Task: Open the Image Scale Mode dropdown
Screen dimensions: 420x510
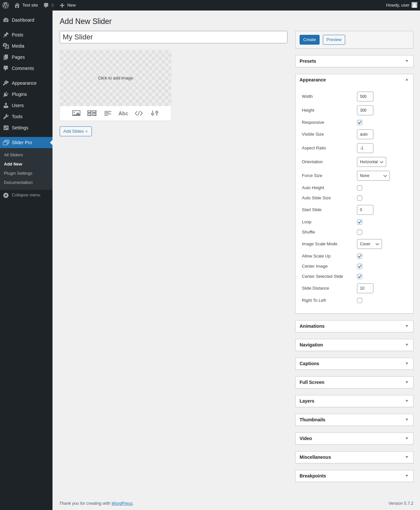Action: (x=369, y=244)
